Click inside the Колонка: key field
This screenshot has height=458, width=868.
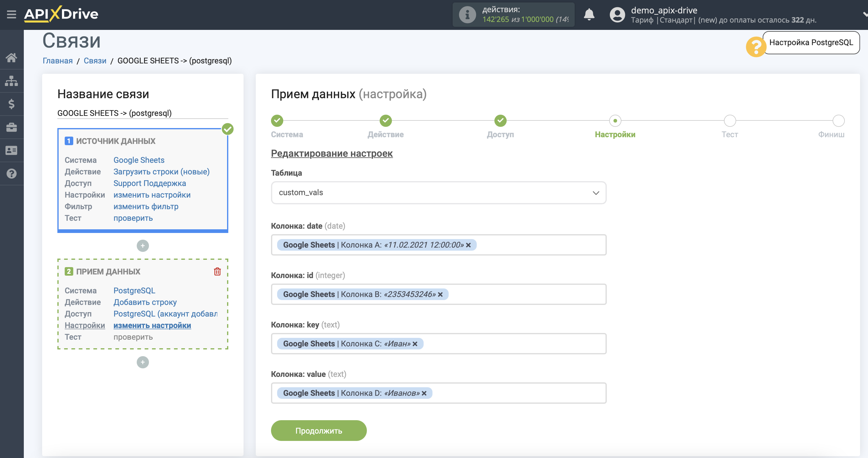click(438, 344)
